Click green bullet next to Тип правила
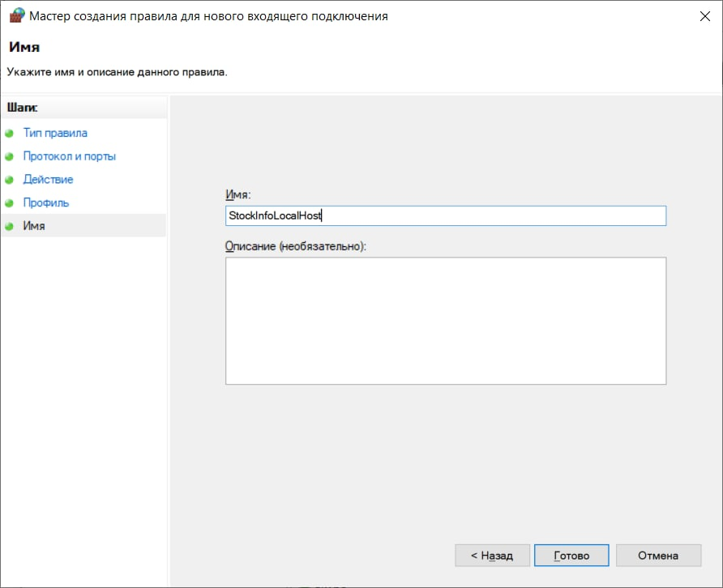The height and width of the screenshot is (588, 723). pos(9,133)
